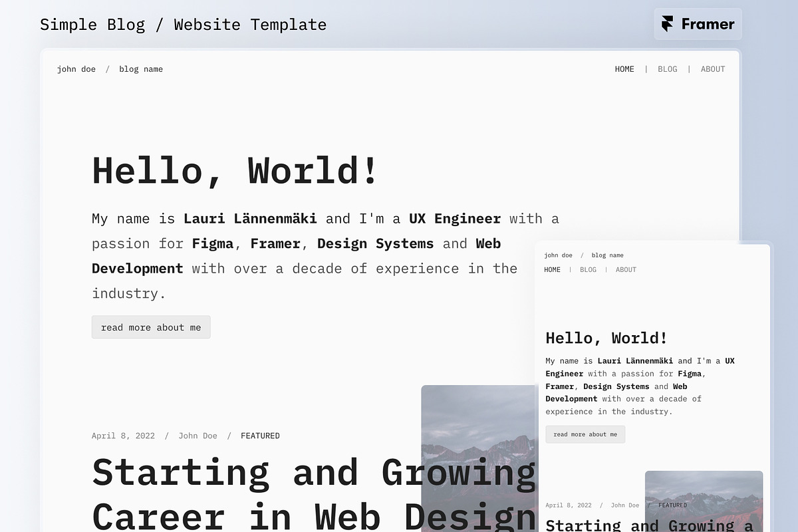Image resolution: width=798 pixels, height=532 pixels.
Task: Open BLOG in desktop preview navigation
Action: click(x=668, y=69)
